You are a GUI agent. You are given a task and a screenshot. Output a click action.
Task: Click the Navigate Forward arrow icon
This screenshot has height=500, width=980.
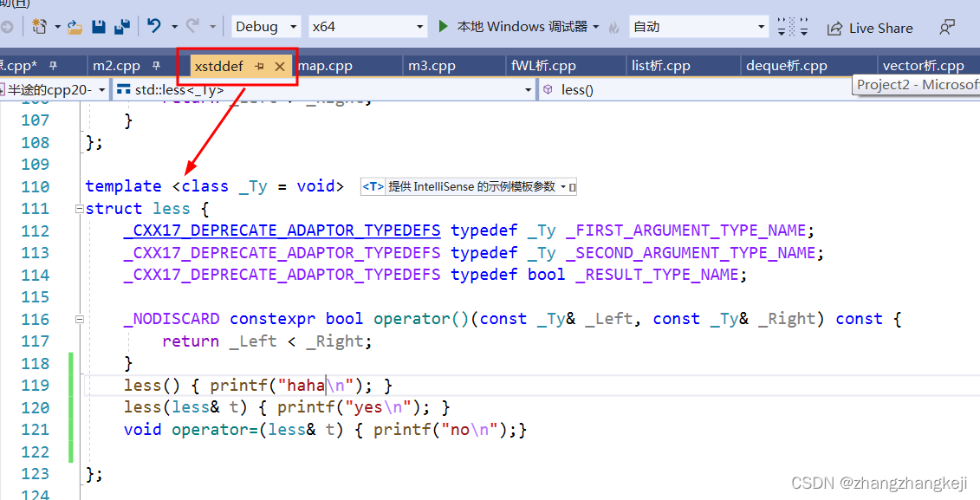[x=6, y=27]
